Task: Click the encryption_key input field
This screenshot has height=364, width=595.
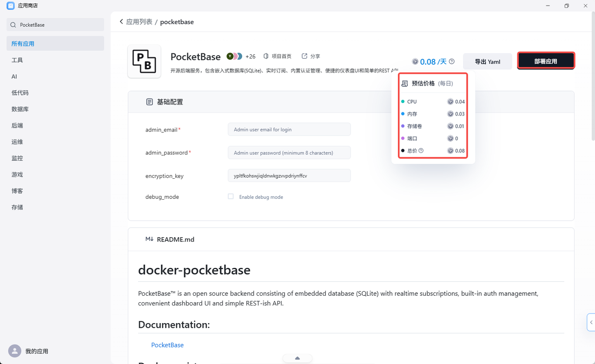Action: [289, 175]
